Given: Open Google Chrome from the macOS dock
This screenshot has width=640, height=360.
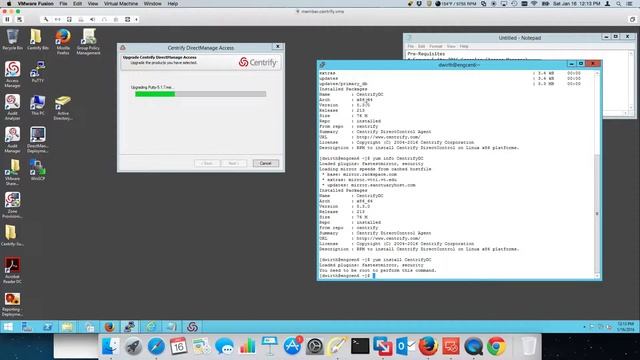Looking at the screenshot, I should (496, 347).
